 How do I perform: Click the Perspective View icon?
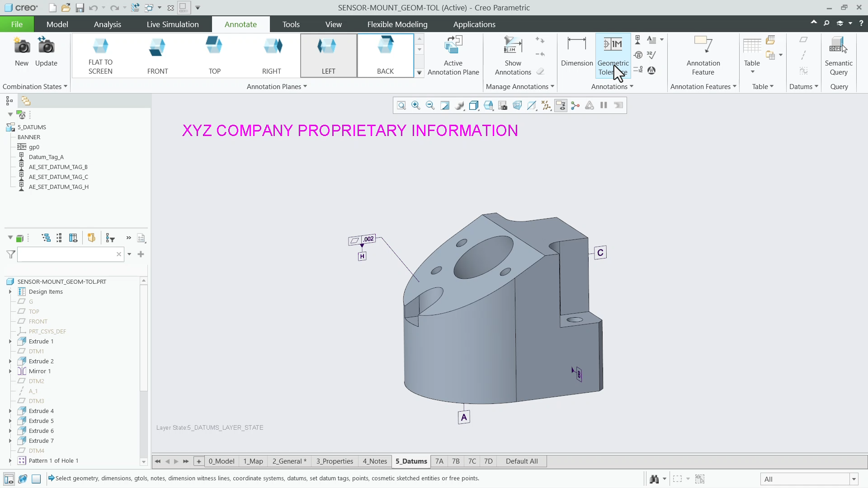coord(517,105)
